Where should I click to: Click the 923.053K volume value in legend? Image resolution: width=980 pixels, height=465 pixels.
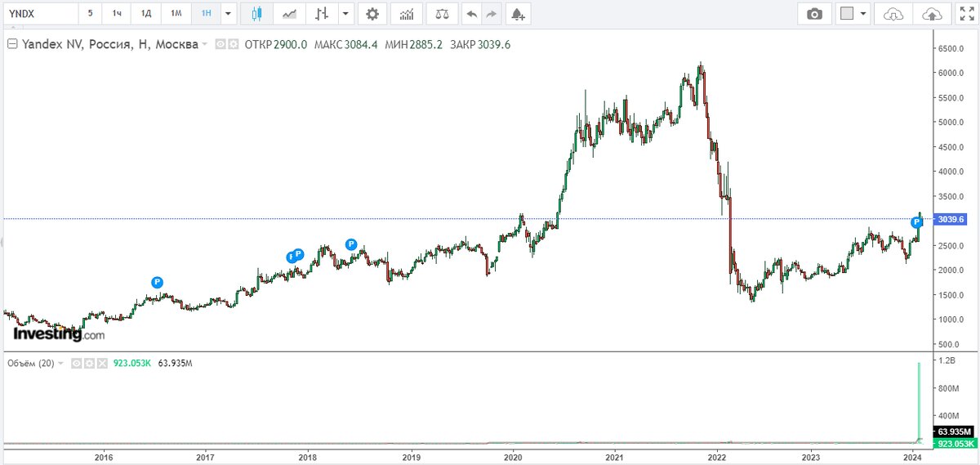point(131,363)
